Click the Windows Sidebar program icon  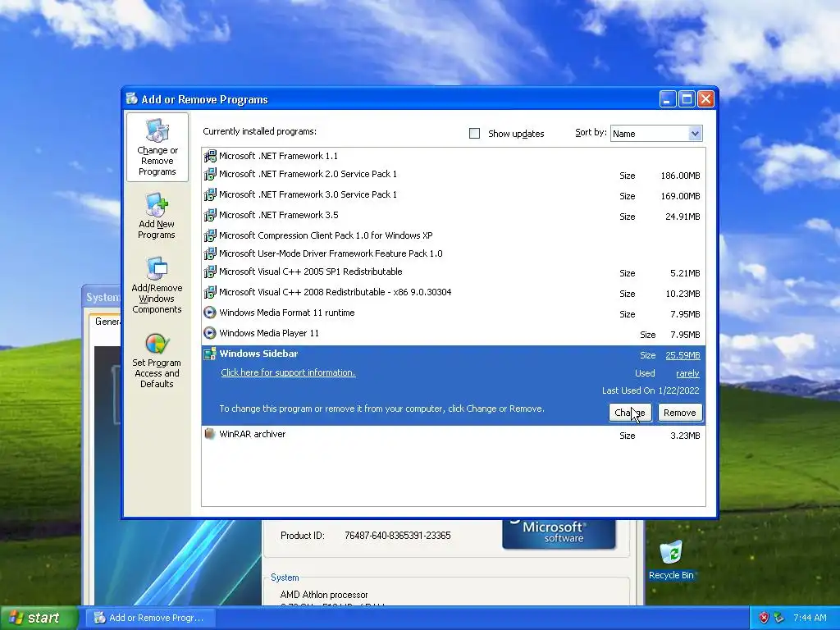tap(210, 354)
